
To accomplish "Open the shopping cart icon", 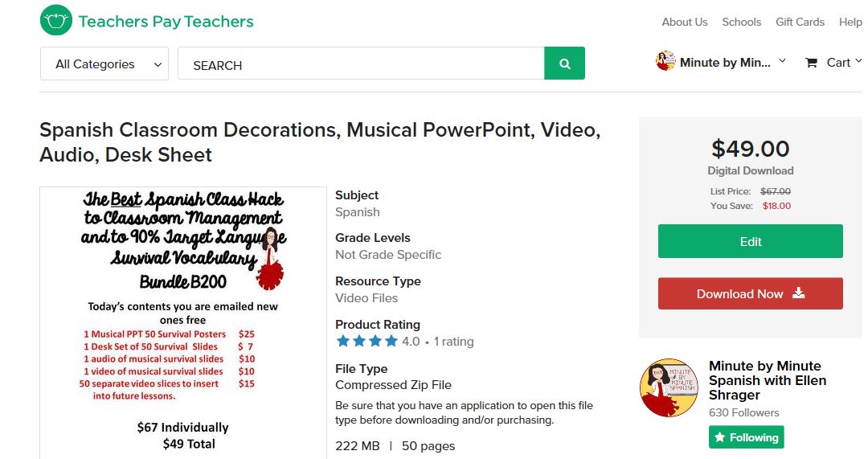I will point(812,63).
